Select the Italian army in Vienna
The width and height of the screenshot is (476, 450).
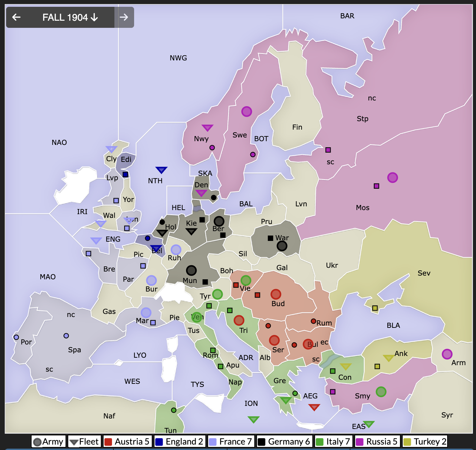click(246, 280)
